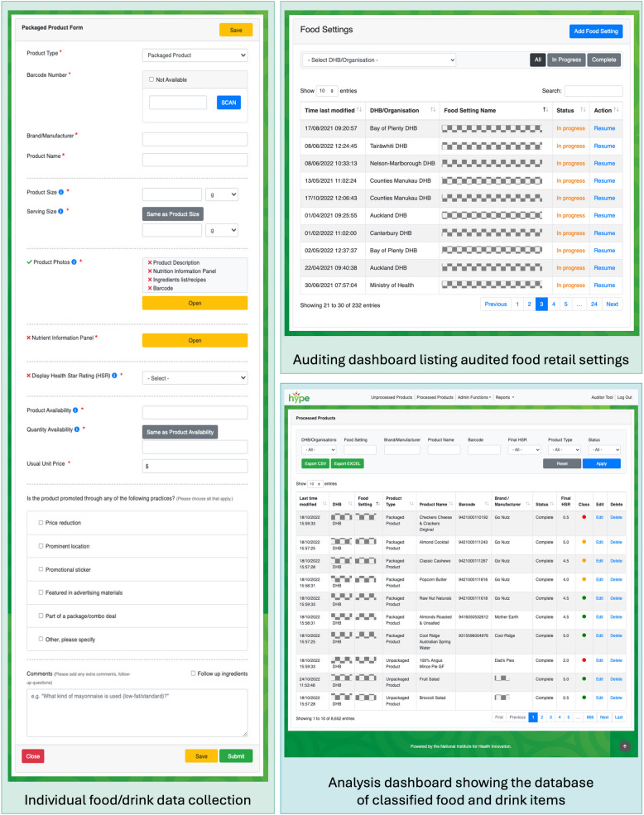Viewport: 644px width, 815px height.
Task: Click the hype logo in analysis dashboard
Action: pyautogui.click(x=299, y=398)
